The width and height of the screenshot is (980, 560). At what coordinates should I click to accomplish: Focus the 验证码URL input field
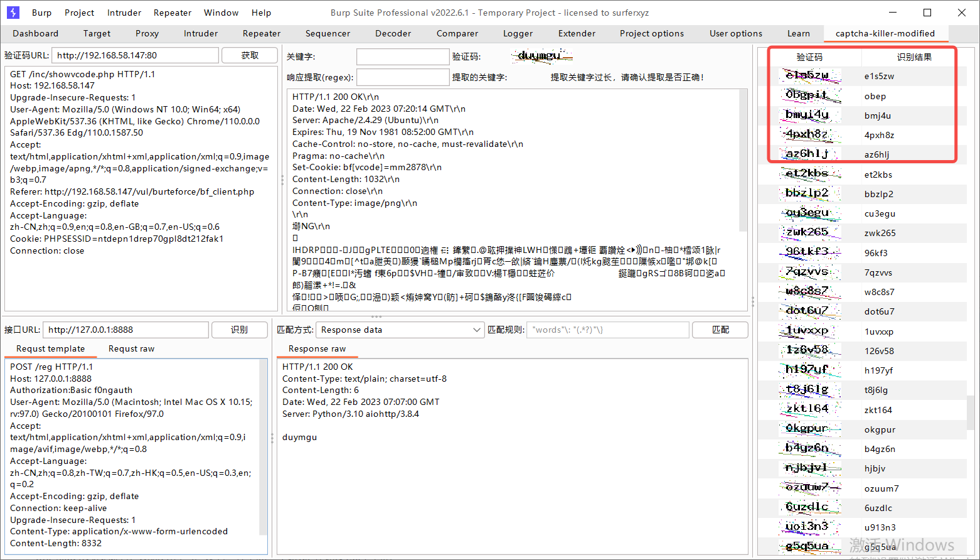pos(135,55)
